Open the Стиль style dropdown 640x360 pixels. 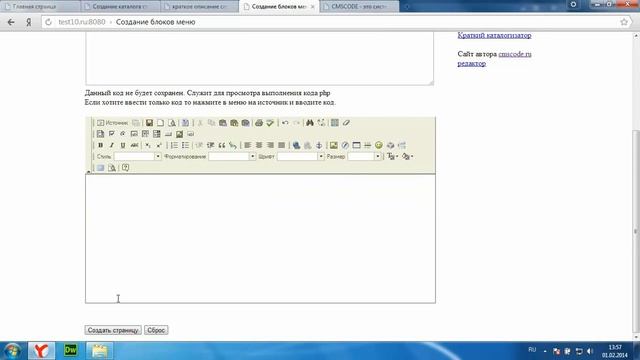point(138,156)
